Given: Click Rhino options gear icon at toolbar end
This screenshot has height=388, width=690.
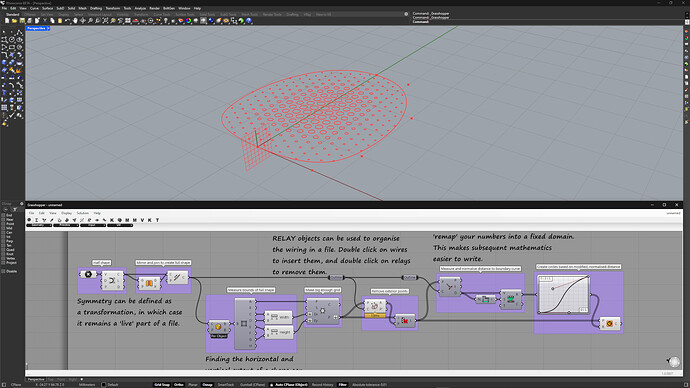Looking at the screenshot, I should [x=406, y=14].
